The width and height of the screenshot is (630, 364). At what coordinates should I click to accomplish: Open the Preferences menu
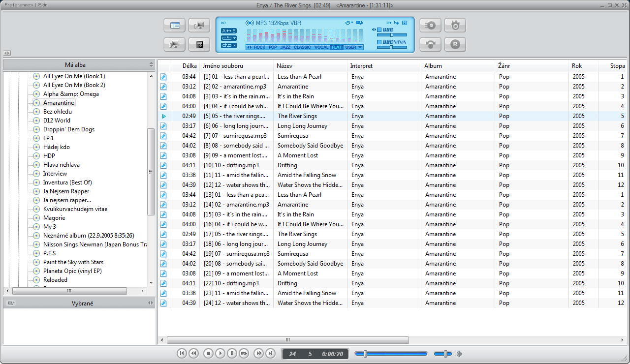(19, 5)
